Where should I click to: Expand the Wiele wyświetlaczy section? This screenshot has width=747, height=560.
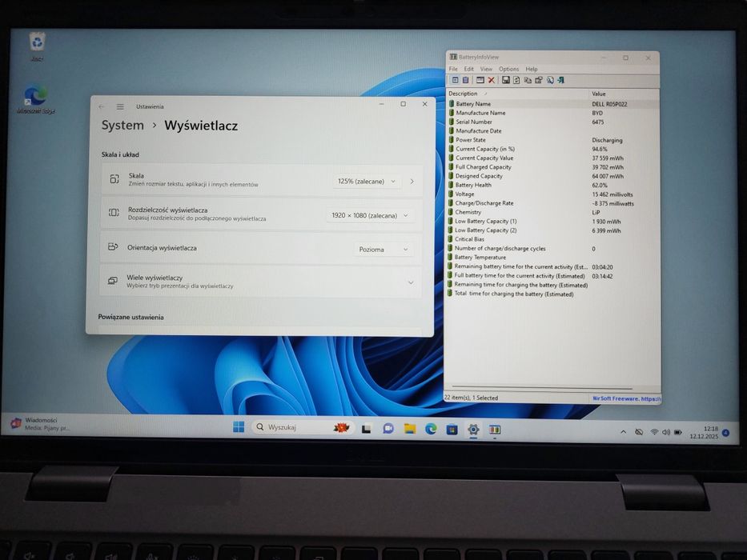click(x=411, y=282)
